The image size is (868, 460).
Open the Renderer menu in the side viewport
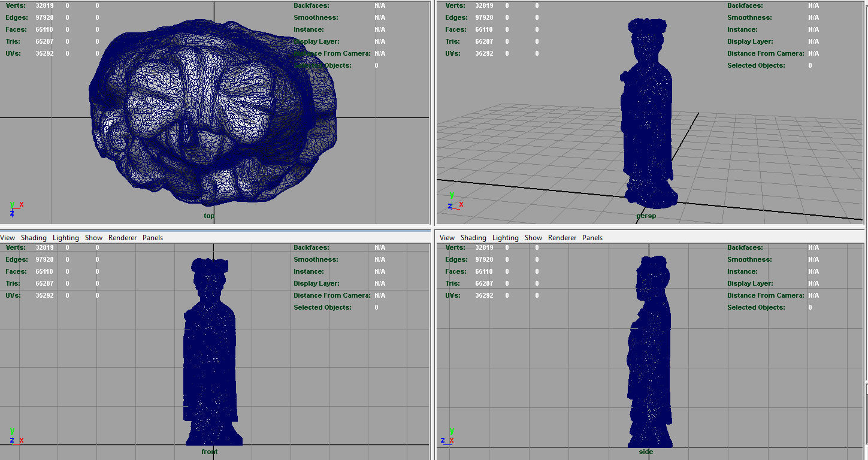(x=562, y=238)
